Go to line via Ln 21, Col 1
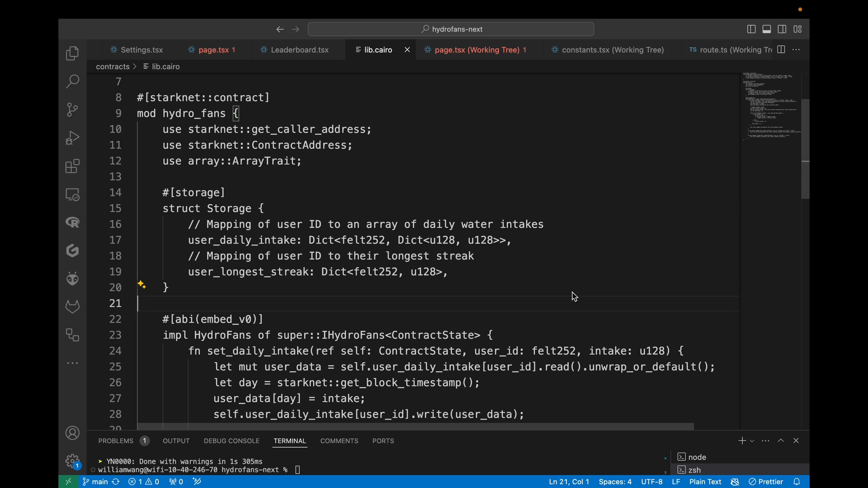The height and width of the screenshot is (488, 868). tap(569, 482)
